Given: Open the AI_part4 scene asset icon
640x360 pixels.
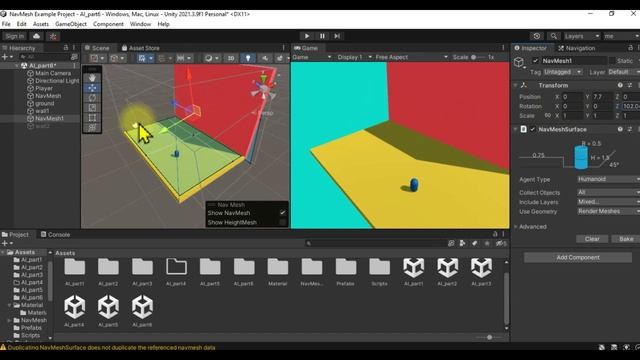Looking at the screenshot, I should tap(75, 307).
